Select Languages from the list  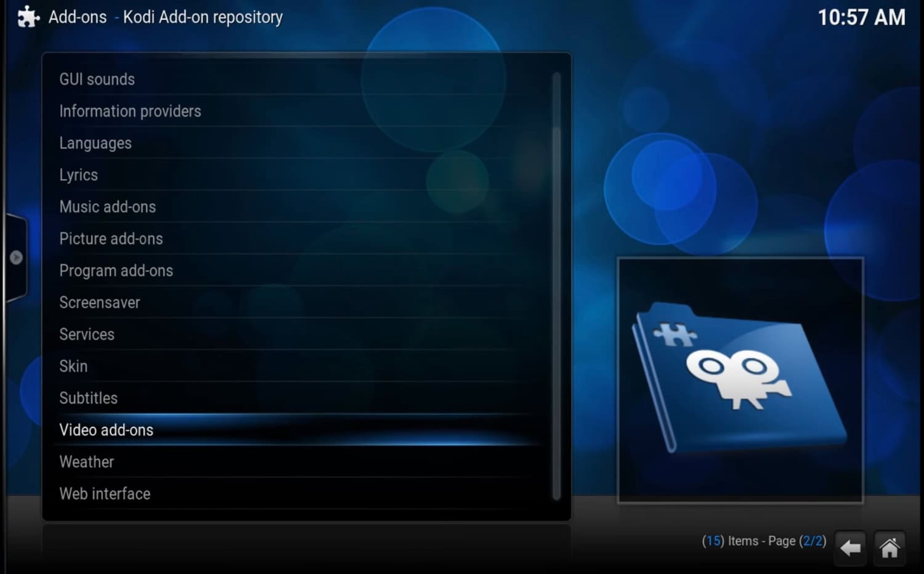pyautogui.click(x=300, y=143)
